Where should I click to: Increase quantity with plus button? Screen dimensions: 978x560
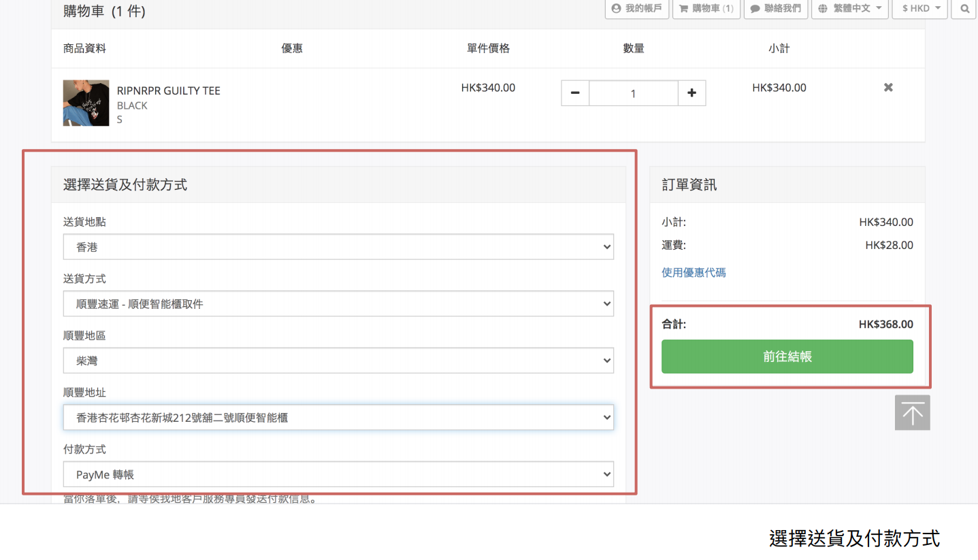click(691, 93)
